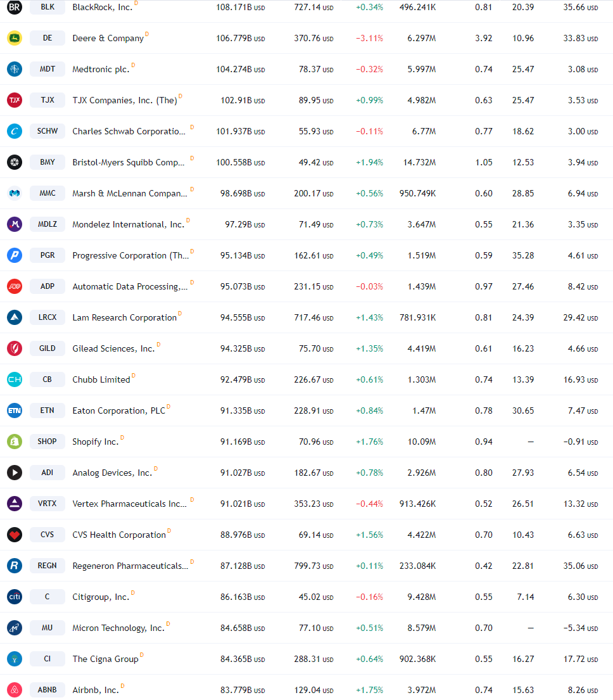Click the 29.42 USD EPS for LRCX
This screenshot has width=613, height=700.
[x=581, y=318]
